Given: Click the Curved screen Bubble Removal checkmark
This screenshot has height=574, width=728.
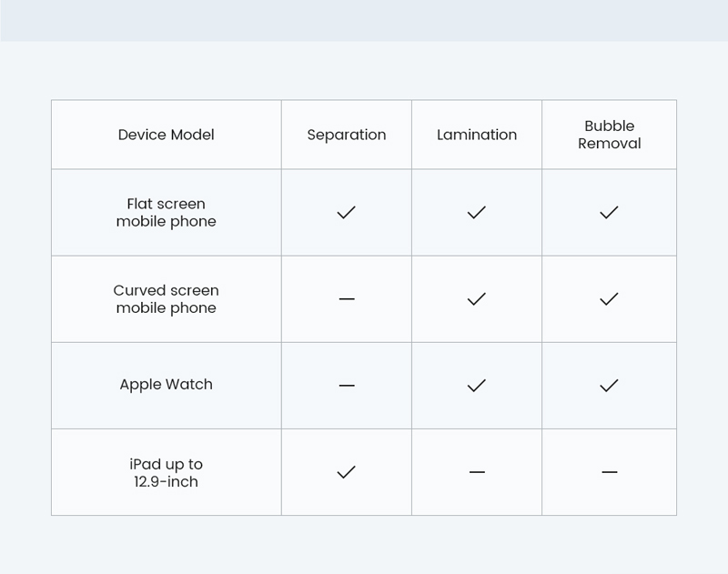Looking at the screenshot, I should pyautogui.click(x=609, y=299).
